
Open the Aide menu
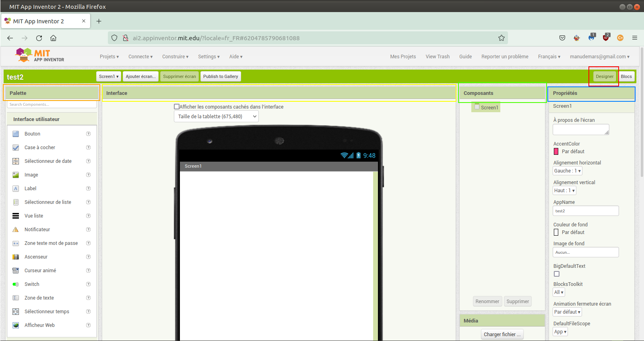click(236, 57)
